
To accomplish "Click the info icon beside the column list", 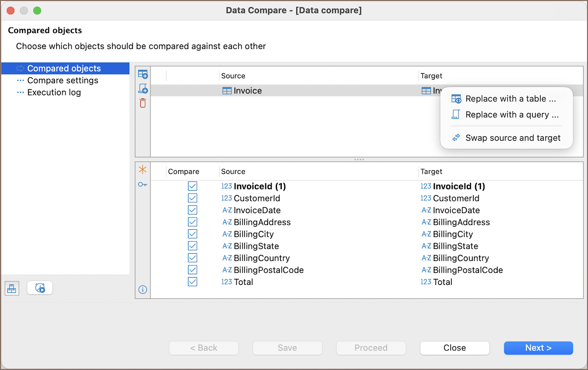I will pyautogui.click(x=143, y=289).
